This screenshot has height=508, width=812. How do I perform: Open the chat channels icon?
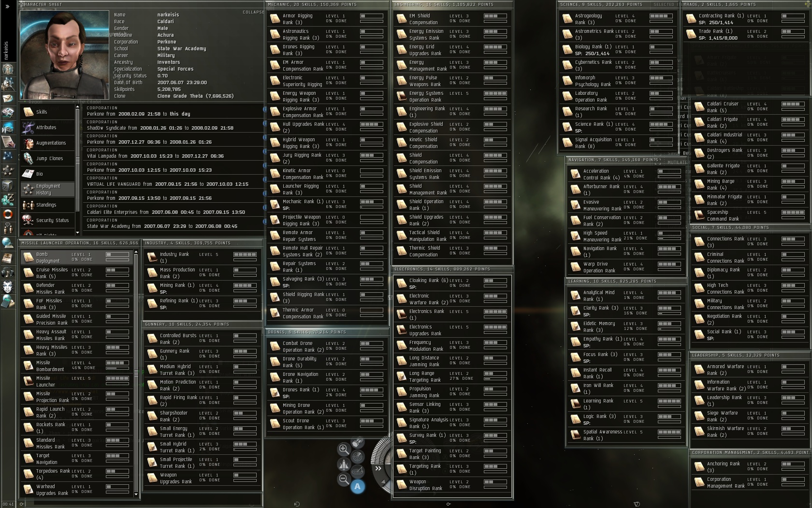8,228
